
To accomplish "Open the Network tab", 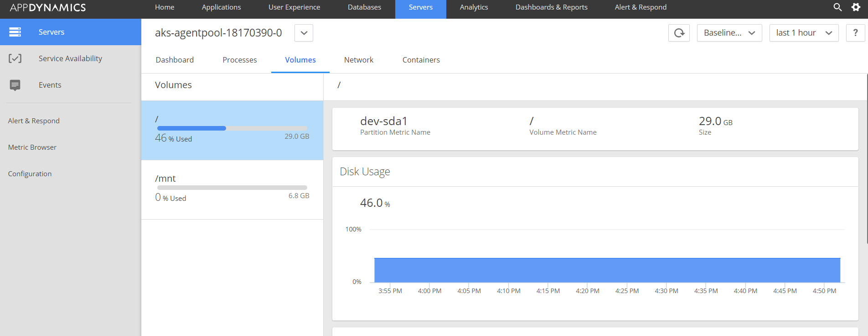I will 358,60.
